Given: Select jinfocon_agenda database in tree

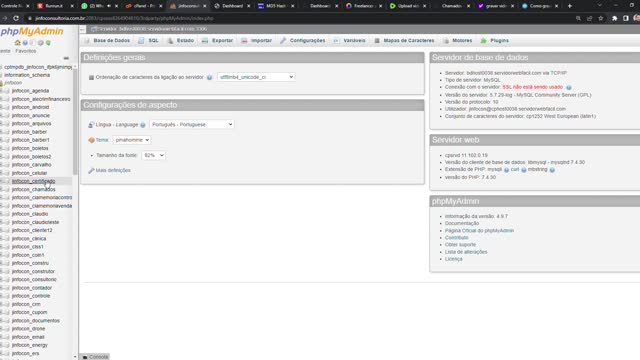Looking at the screenshot, I should click(x=30, y=91).
